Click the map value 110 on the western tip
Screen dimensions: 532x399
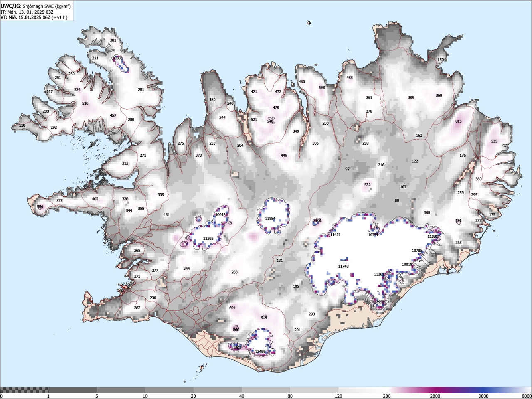point(22,126)
